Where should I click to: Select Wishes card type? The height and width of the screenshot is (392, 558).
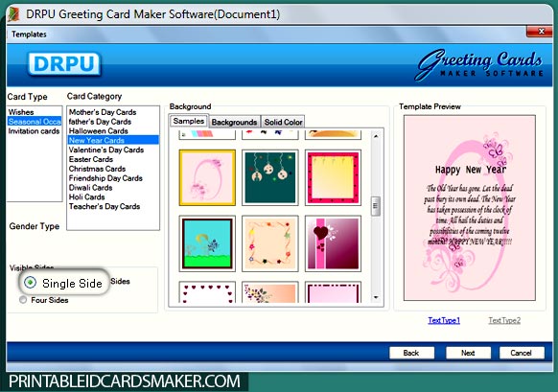(x=21, y=112)
